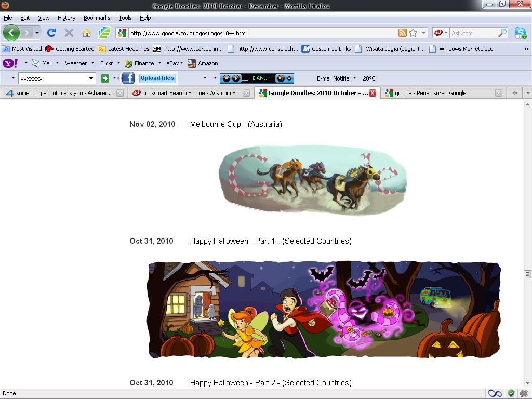This screenshot has width=532, height=399.
Task: Click the Forward navigation arrow
Action: pyautogui.click(x=27, y=33)
